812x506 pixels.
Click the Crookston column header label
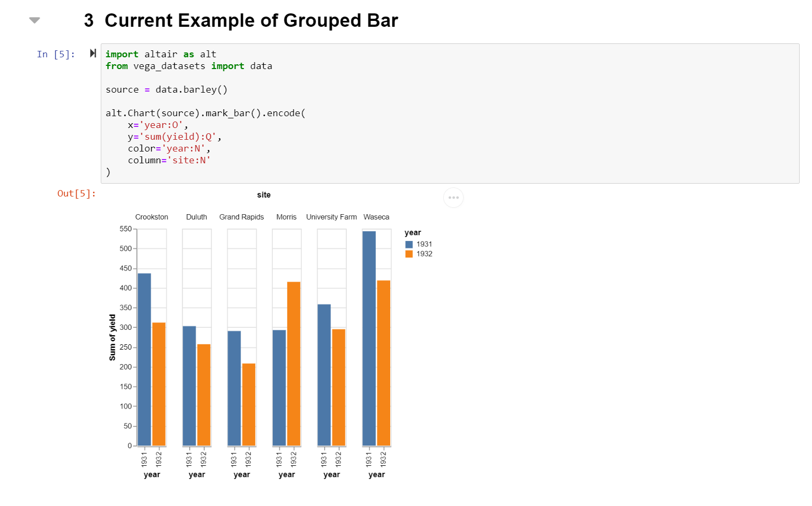pyautogui.click(x=152, y=217)
